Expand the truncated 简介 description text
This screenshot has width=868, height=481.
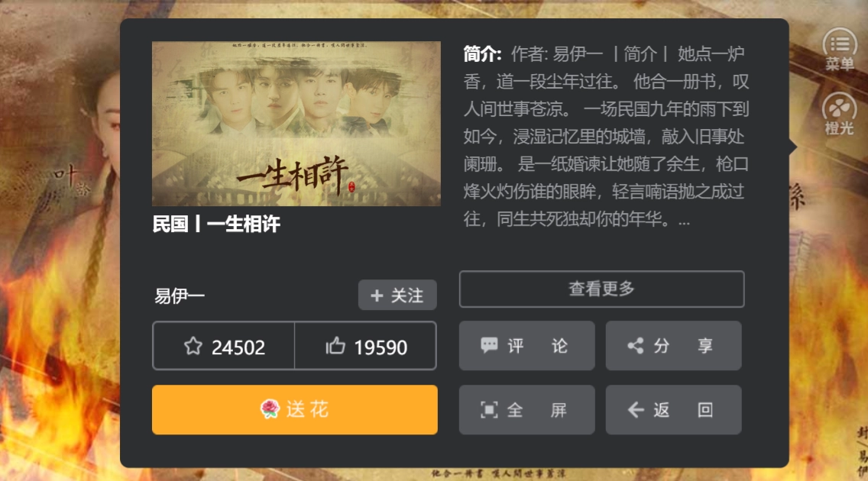(606, 137)
